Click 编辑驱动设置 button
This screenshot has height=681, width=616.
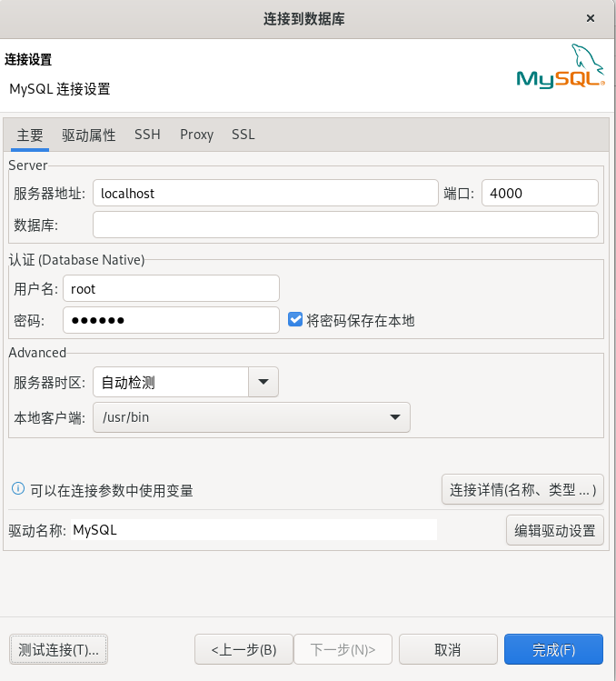tap(555, 530)
